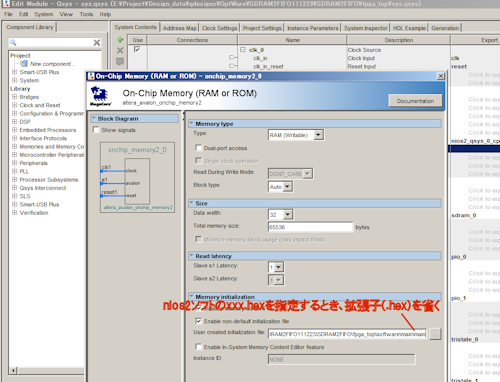Clear the Component Library search with the X icon
The height and width of the screenshot is (382, 500).
coord(97,43)
